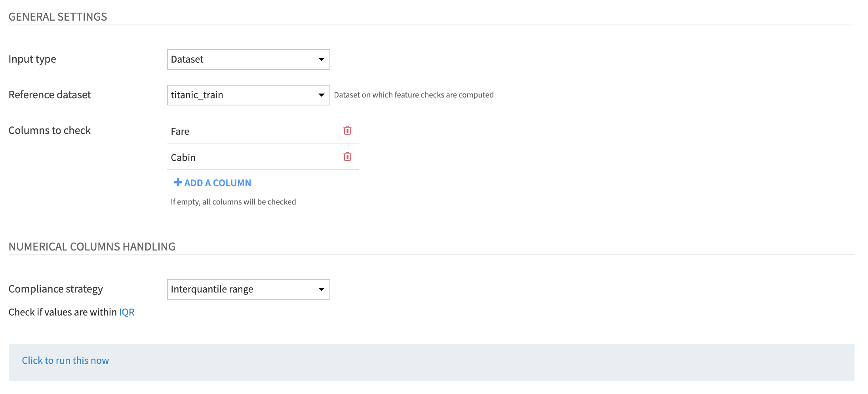
Task: Remove the Cabin column using its trash icon
Action: pyautogui.click(x=347, y=157)
